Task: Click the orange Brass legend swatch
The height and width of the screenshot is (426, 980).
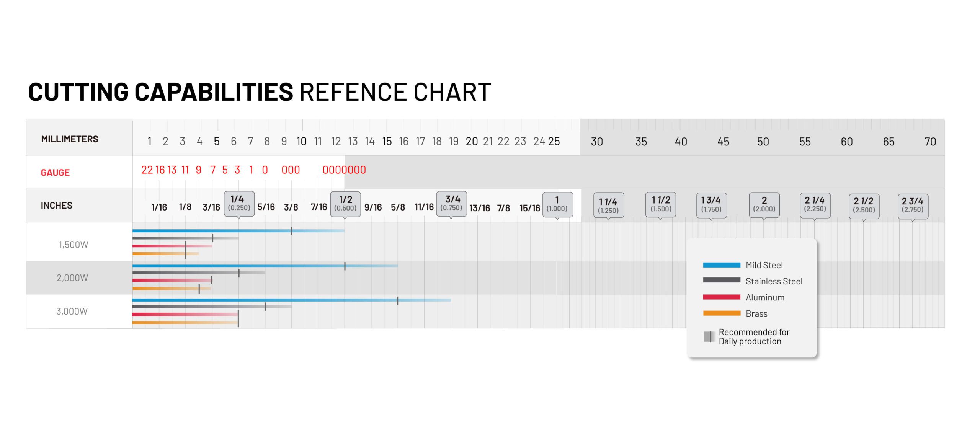Action: 722,313
